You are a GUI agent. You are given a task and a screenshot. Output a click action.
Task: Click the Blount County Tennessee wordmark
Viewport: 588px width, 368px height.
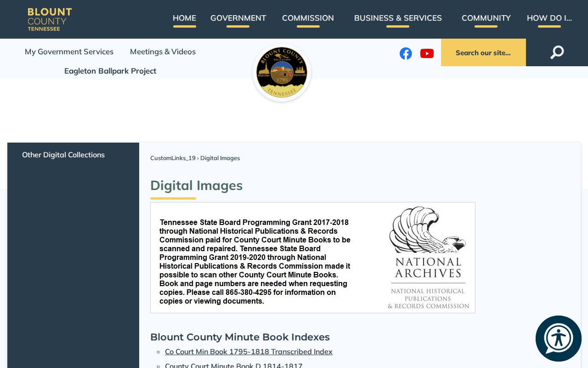(50, 19)
